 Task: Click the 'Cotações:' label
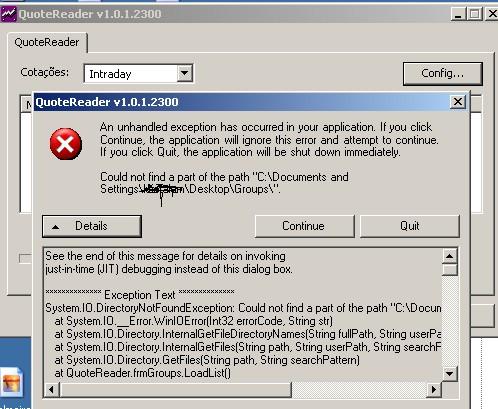45,72
